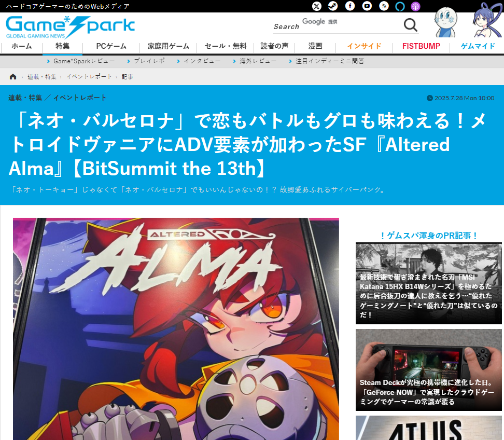Click the ゲムスパ渾身のPR記事 sidebar heading

click(428, 236)
